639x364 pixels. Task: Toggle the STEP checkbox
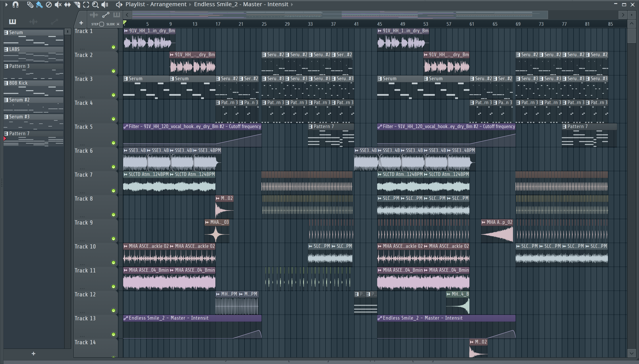[102, 24]
